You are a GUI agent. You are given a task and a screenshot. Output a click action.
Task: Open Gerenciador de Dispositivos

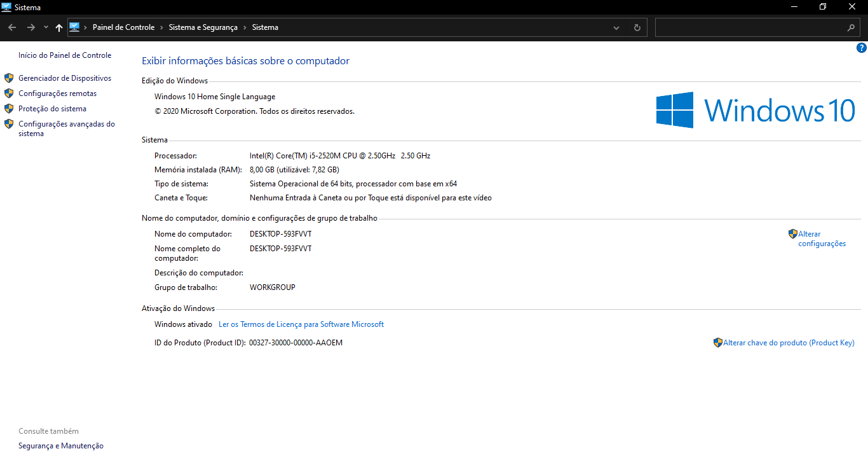coord(65,78)
